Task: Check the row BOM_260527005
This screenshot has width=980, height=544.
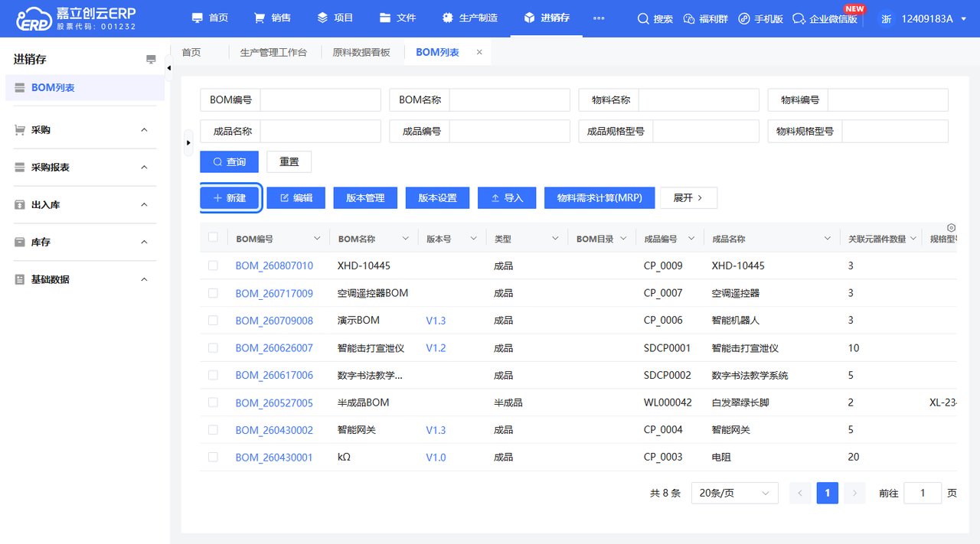Action: (213, 402)
